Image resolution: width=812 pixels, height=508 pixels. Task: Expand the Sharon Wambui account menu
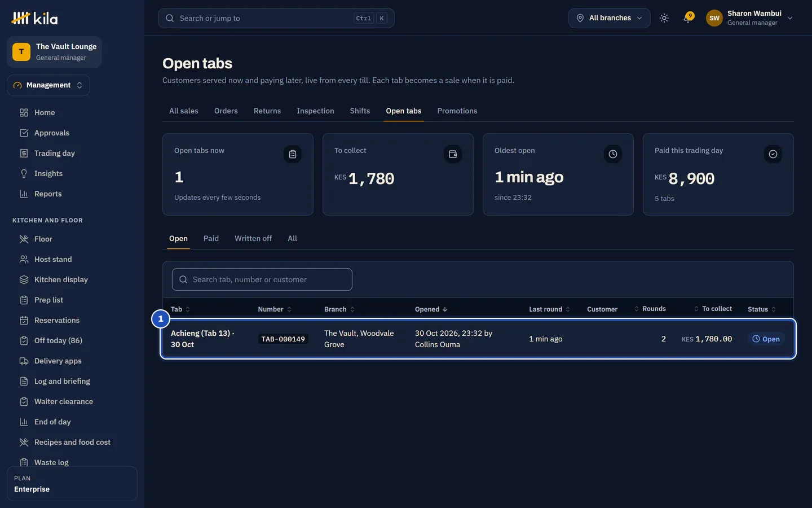(x=749, y=18)
